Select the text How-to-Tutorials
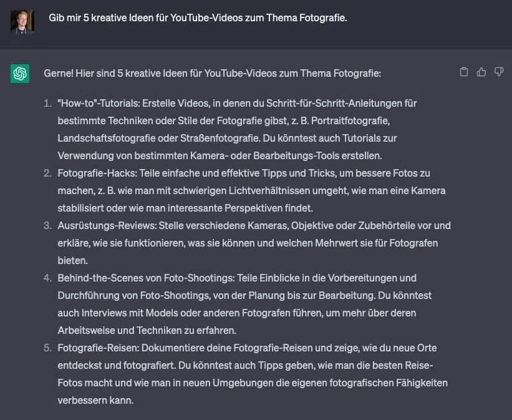Viewport: 512px width, 420px height. pyautogui.click(x=98, y=104)
